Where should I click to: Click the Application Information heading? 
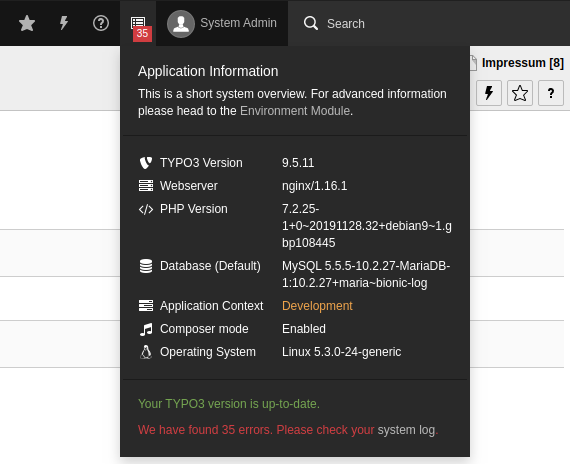pyautogui.click(x=208, y=71)
